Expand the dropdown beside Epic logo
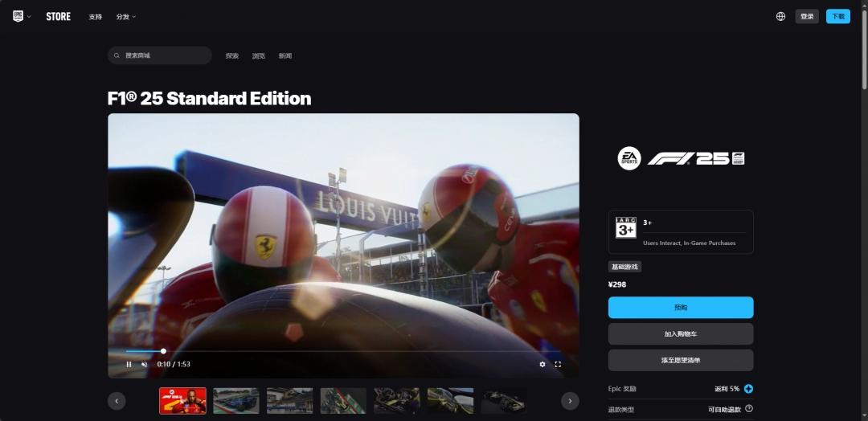The image size is (868, 421). 30,17
